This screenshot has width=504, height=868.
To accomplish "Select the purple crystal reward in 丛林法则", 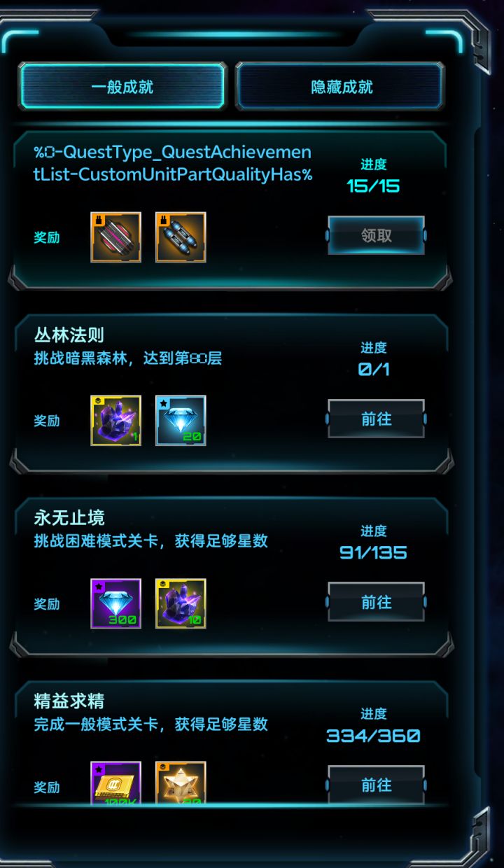I will click(x=115, y=421).
